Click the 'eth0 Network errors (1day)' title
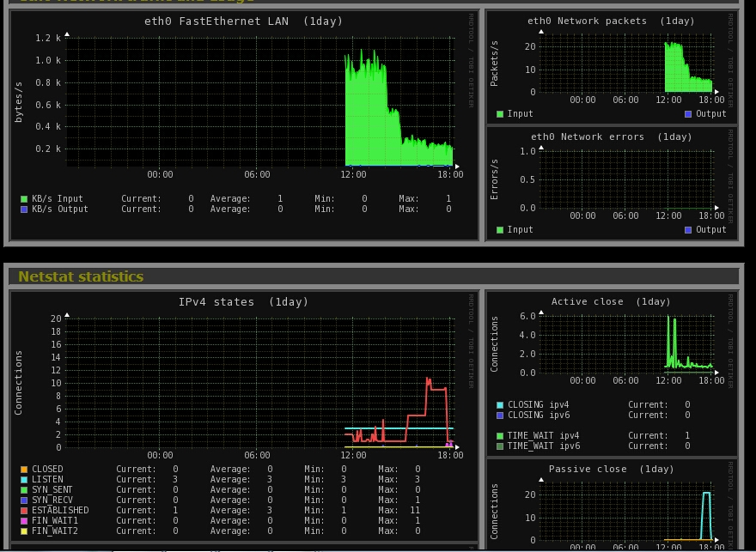The image size is (756, 552). click(x=612, y=136)
